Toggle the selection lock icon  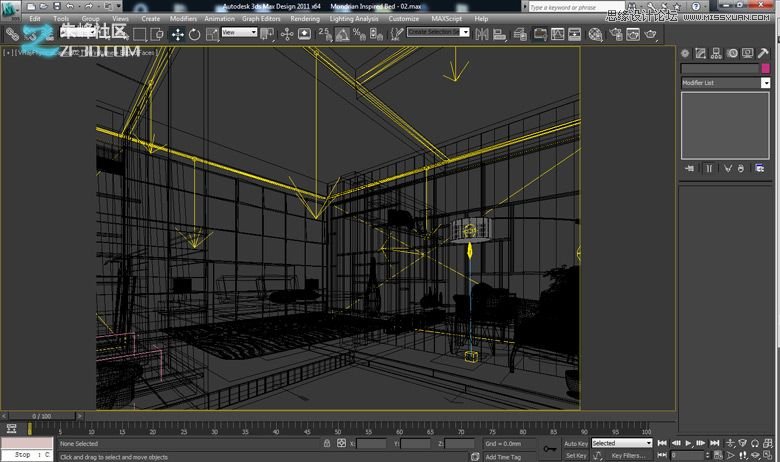(327, 443)
